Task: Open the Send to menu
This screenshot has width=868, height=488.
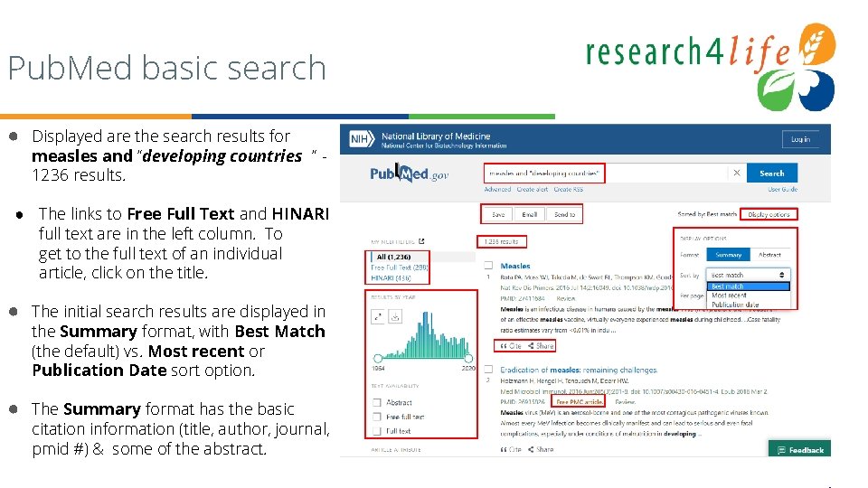Action: (x=564, y=214)
